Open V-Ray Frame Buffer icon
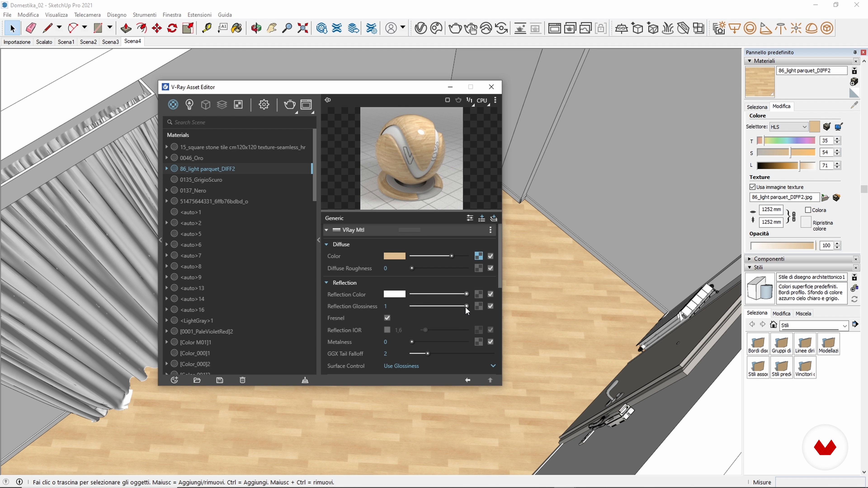Viewport: 868px width, 488px height. pyautogui.click(x=306, y=105)
